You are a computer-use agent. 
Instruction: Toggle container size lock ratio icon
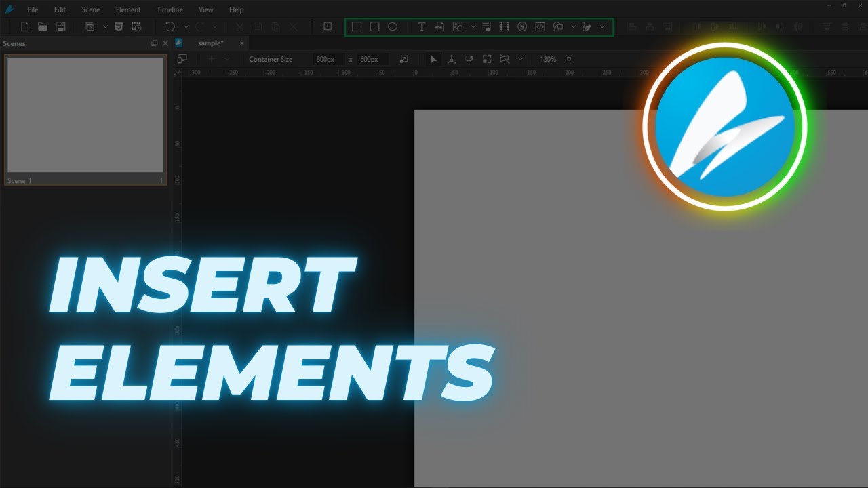[403, 60]
